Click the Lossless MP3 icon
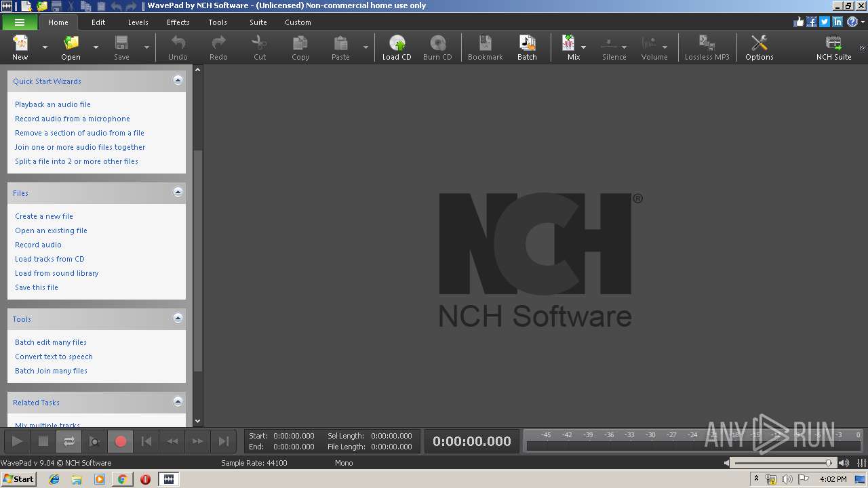 707,47
